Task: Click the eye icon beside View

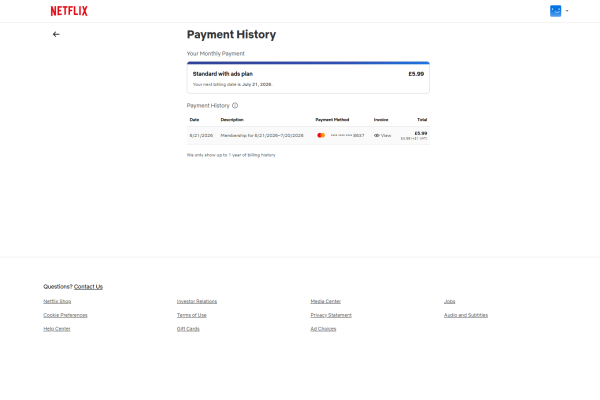Action: [x=377, y=136]
